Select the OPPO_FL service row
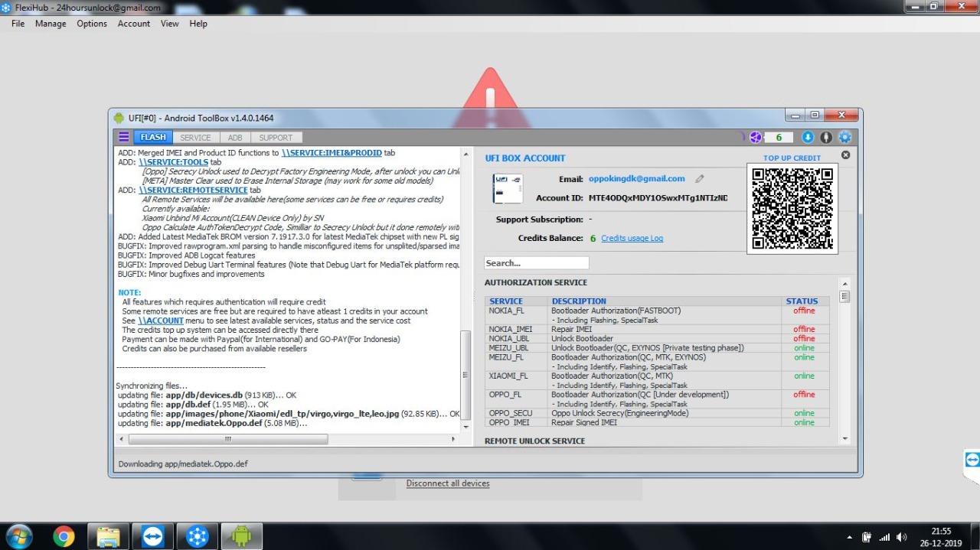 click(x=658, y=399)
